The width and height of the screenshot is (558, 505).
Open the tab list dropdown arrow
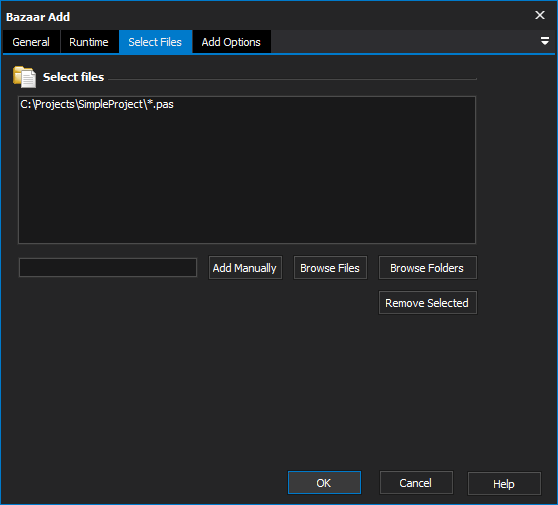(544, 41)
